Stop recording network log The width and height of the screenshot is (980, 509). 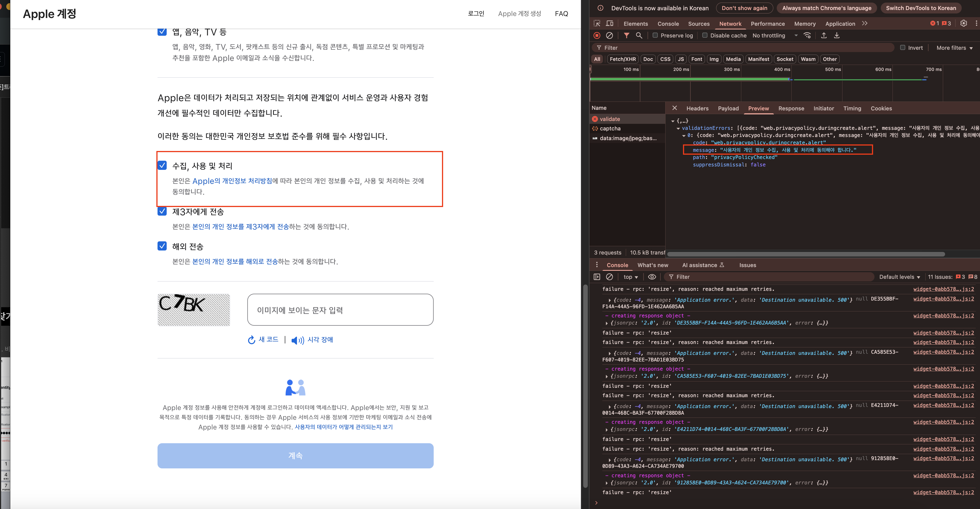pos(597,35)
